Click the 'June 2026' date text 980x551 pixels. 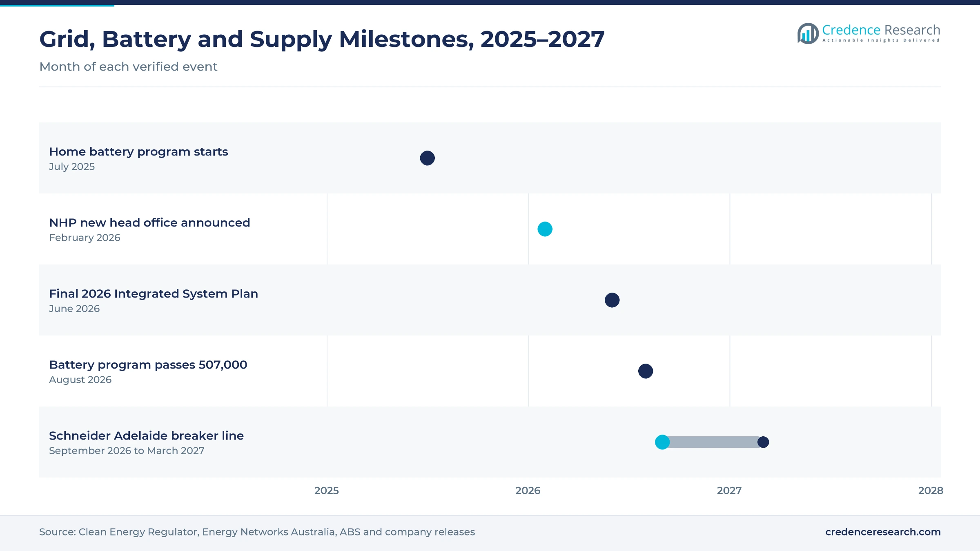[x=74, y=309]
